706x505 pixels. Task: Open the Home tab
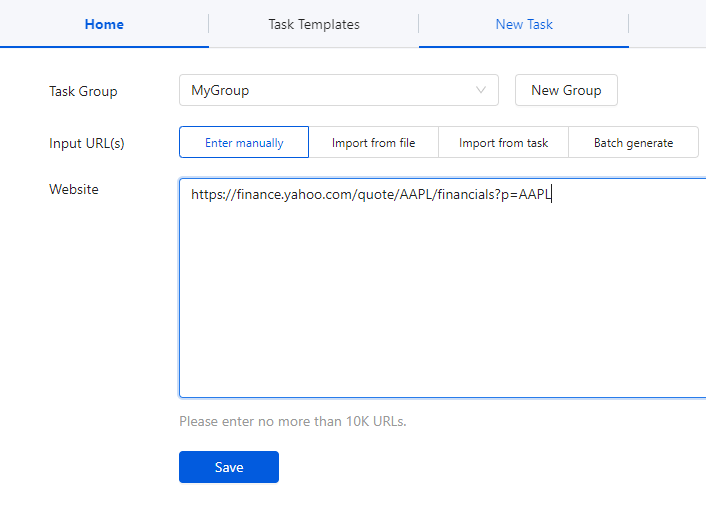click(104, 24)
